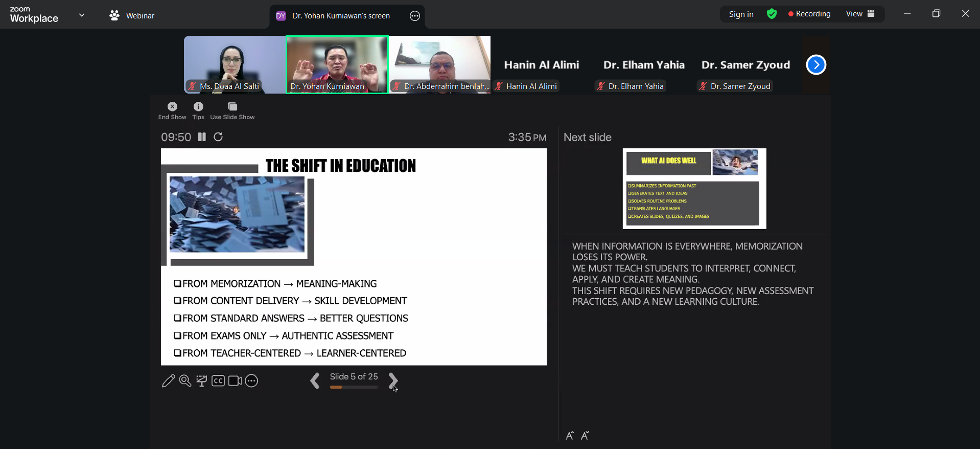Open screen share options ellipsis menu

[x=415, y=16]
